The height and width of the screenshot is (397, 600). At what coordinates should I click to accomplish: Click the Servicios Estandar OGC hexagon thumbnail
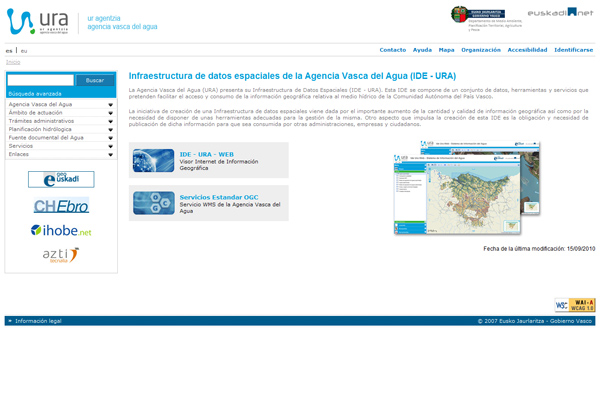(153, 203)
